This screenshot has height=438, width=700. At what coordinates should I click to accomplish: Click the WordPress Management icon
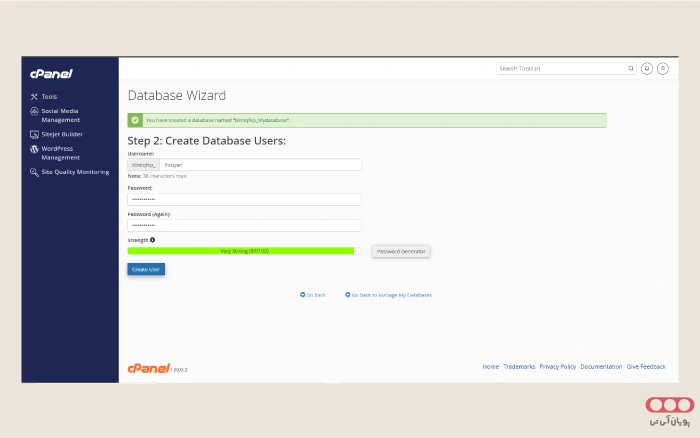[34, 149]
